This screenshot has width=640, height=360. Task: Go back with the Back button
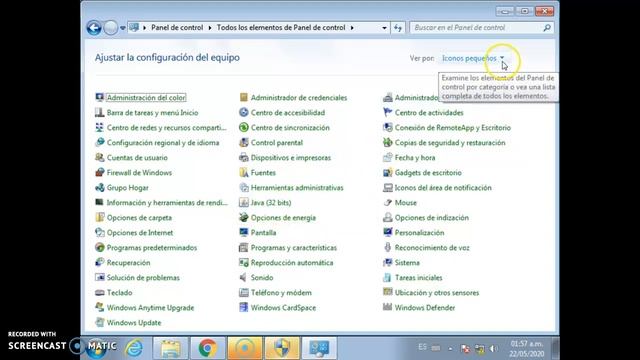[x=94, y=28]
